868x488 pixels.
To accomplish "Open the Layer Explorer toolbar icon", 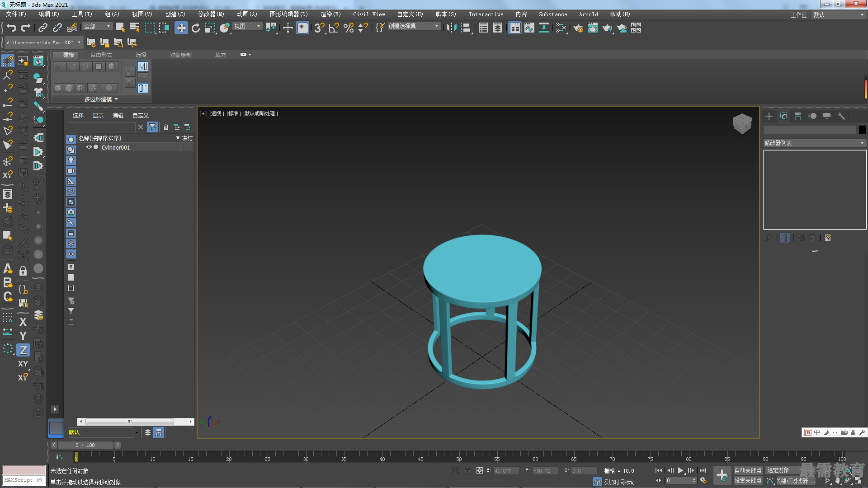I will [498, 28].
